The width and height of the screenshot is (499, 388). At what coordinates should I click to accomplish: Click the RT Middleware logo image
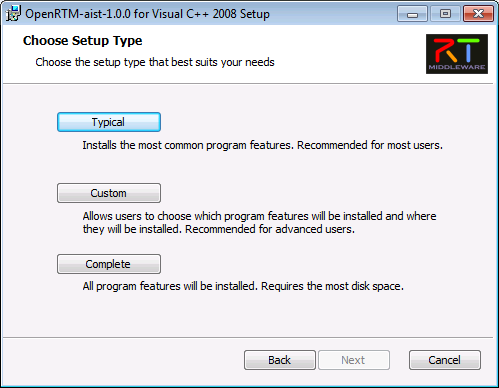pos(457,54)
